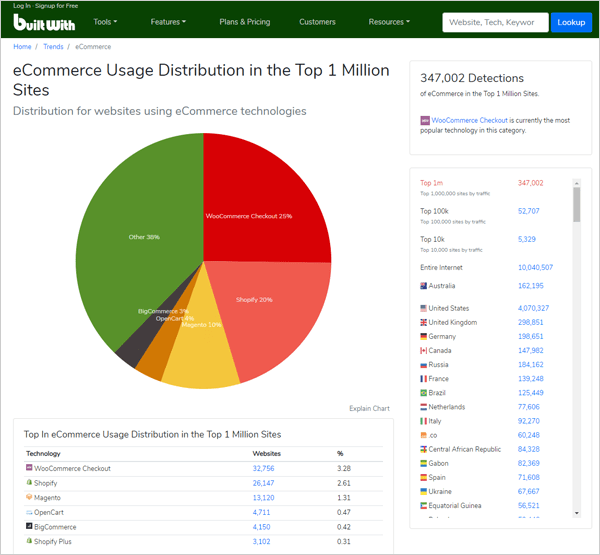This screenshot has height=555, width=600.
Task: Click the Australia flag icon
Action: tap(424, 286)
